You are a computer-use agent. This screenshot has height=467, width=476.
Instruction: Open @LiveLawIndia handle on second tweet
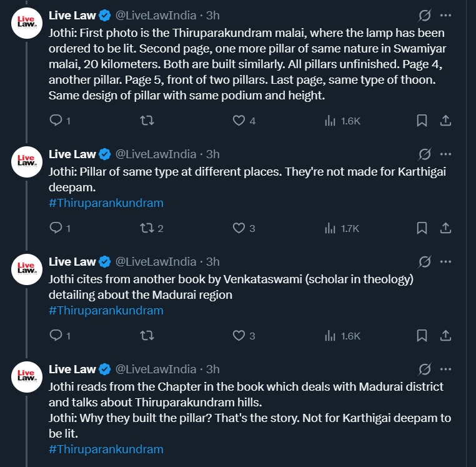pos(156,154)
